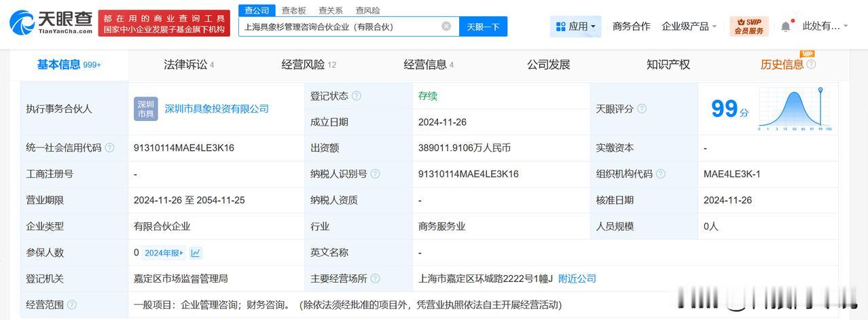Click the 商务服务业 industry value
Viewport: 868px width, 320px height.
click(442, 226)
